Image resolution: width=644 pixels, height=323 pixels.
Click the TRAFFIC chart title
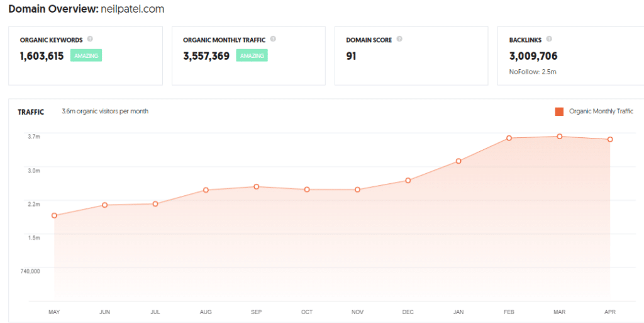31,112
